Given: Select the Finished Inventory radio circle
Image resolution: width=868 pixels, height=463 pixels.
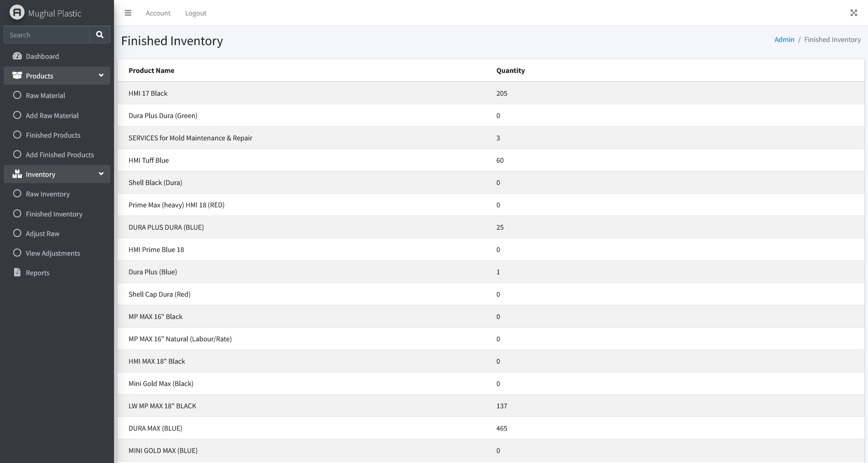Looking at the screenshot, I should (17, 213).
